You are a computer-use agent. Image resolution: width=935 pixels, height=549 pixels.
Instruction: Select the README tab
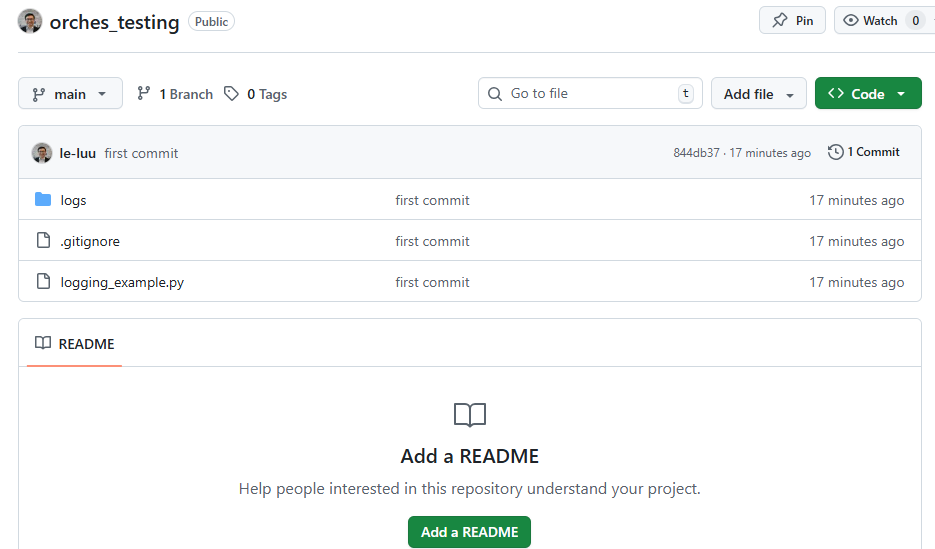pos(75,344)
